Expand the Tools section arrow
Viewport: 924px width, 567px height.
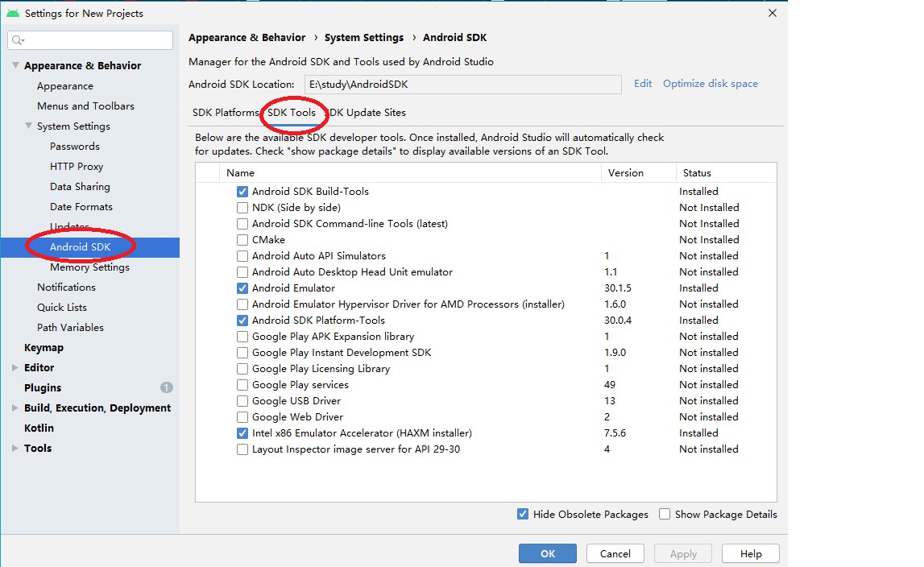(15, 448)
